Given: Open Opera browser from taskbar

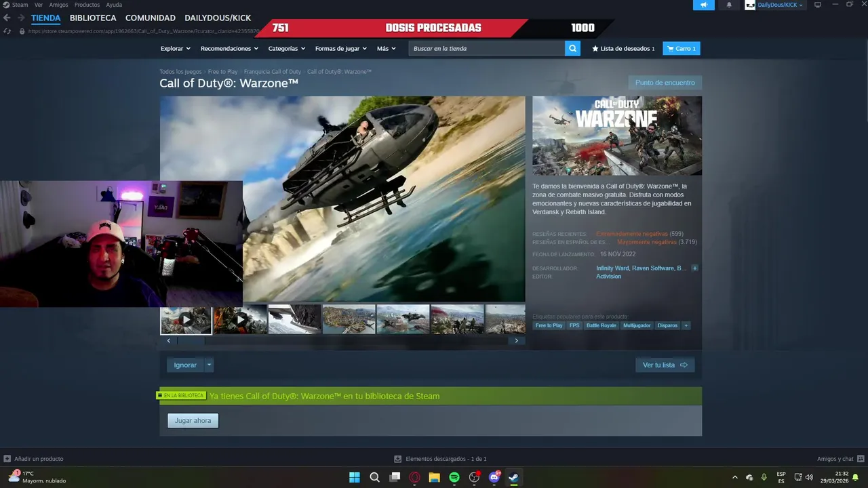Looking at the screenshot, I should [x=414, y=477].
